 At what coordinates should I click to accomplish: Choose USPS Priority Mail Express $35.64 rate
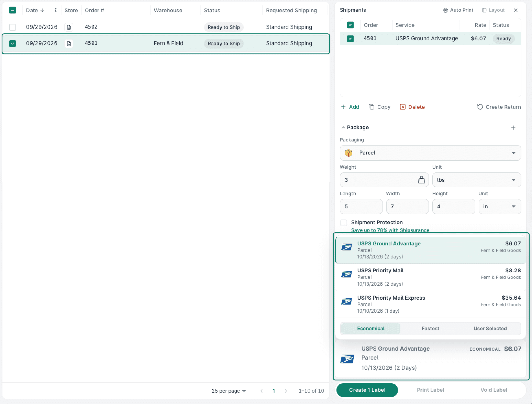431,304
